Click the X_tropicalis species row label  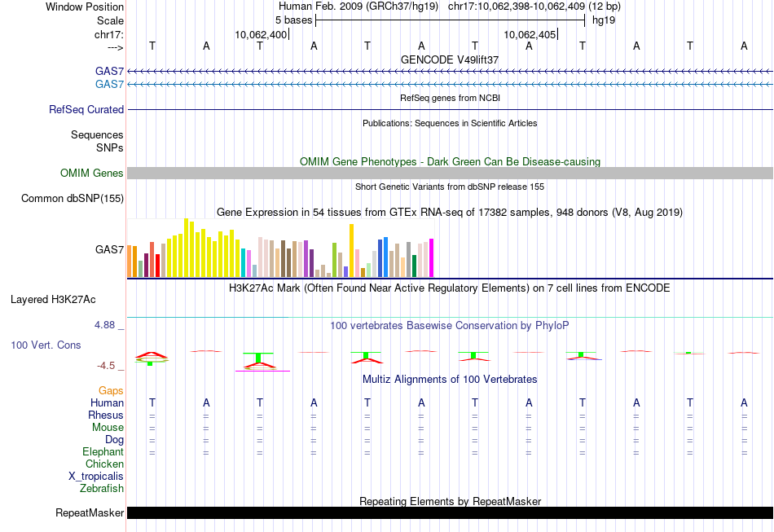(x=96, y=477)
